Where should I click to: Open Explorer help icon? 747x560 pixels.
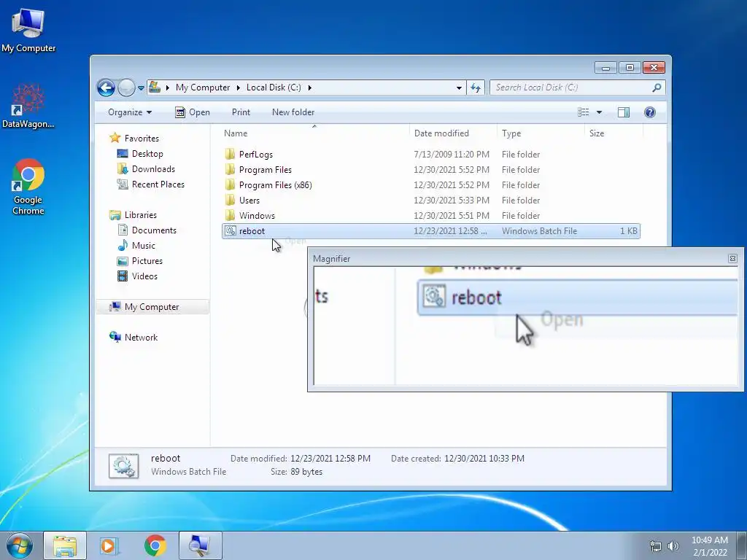(x=650, y=112)
